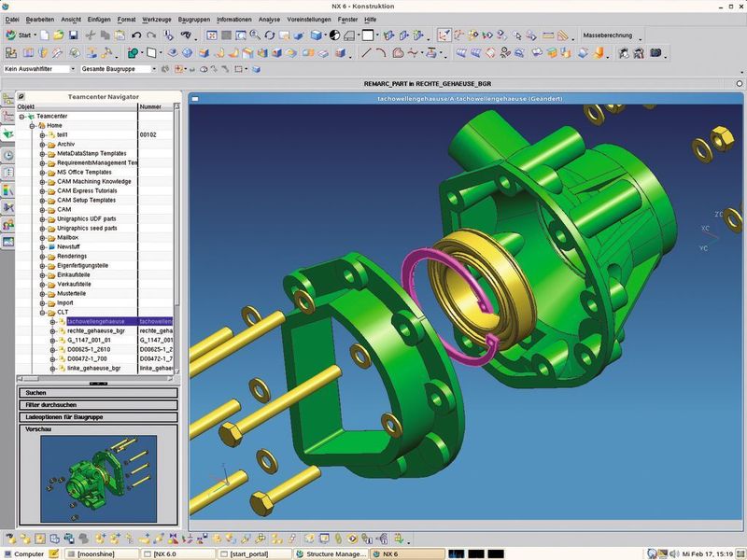The height and width of the screenshot is (560, 747).
Task: Expand the Archiv folder
Action: [x=42, y=145]
